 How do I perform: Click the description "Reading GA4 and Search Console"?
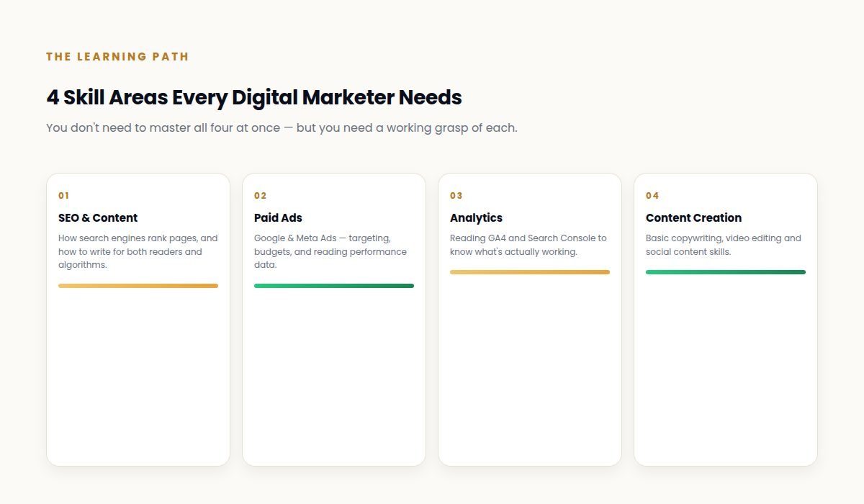pyautogui.click(x=528, y=245)
